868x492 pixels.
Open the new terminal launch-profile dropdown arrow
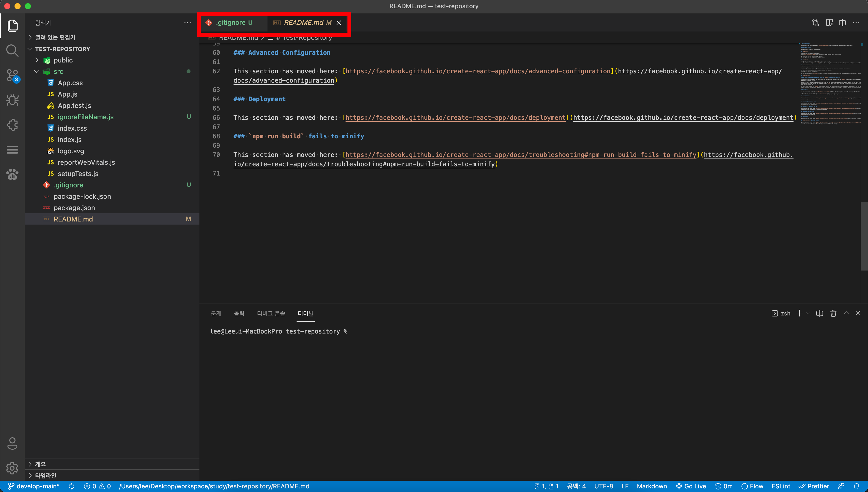pyautogui.click(x=808, y=314)
